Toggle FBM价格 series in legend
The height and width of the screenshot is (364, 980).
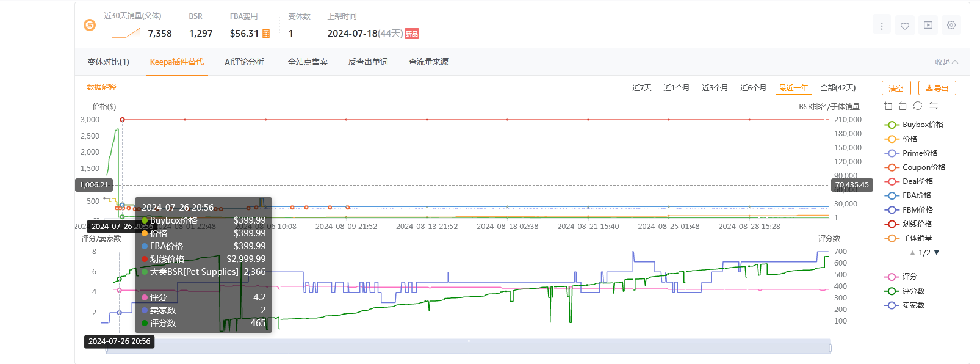[x=909, y=210]
